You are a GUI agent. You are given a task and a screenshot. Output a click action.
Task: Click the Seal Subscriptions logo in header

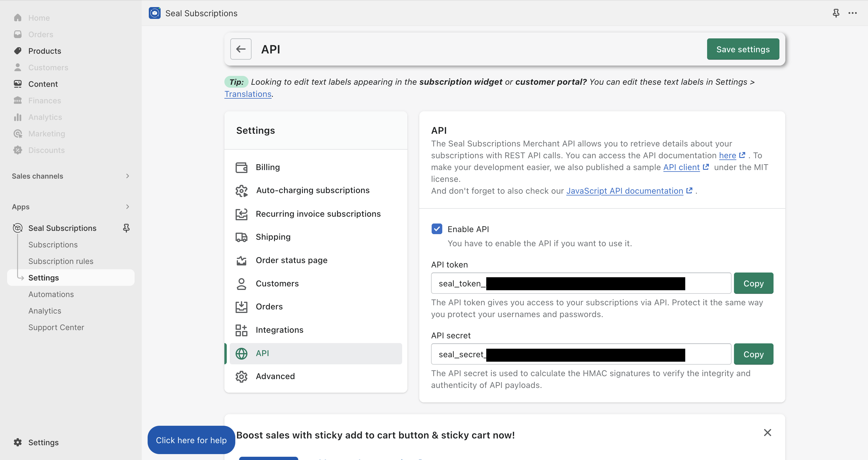[x=155, y=13]
